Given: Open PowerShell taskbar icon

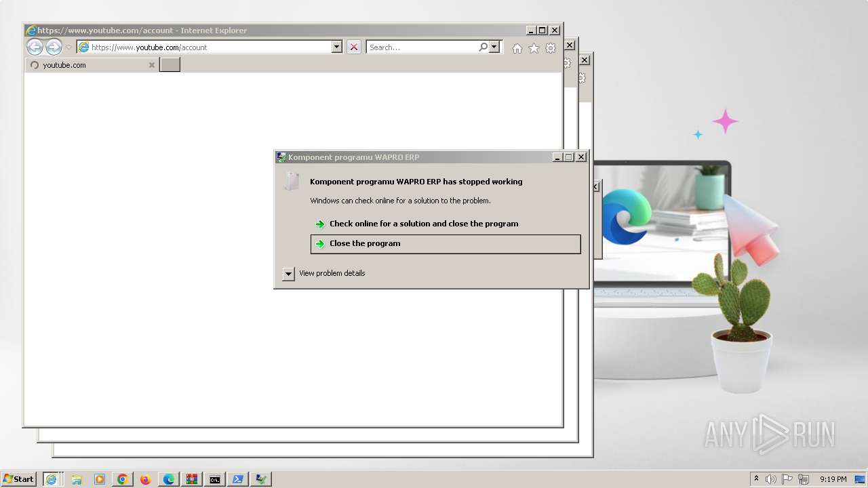Looking at the screenshot, I should [x=237, y=479].
